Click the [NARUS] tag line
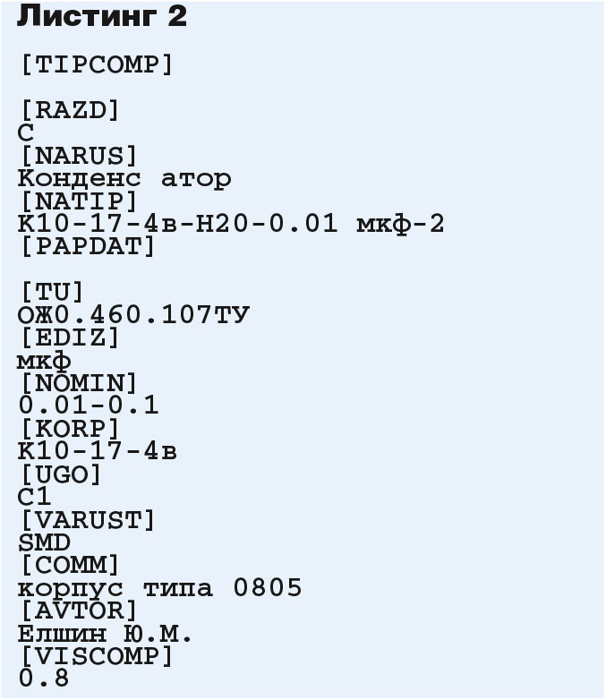Screen dimensions: 606x700 (x=79, y=156)
